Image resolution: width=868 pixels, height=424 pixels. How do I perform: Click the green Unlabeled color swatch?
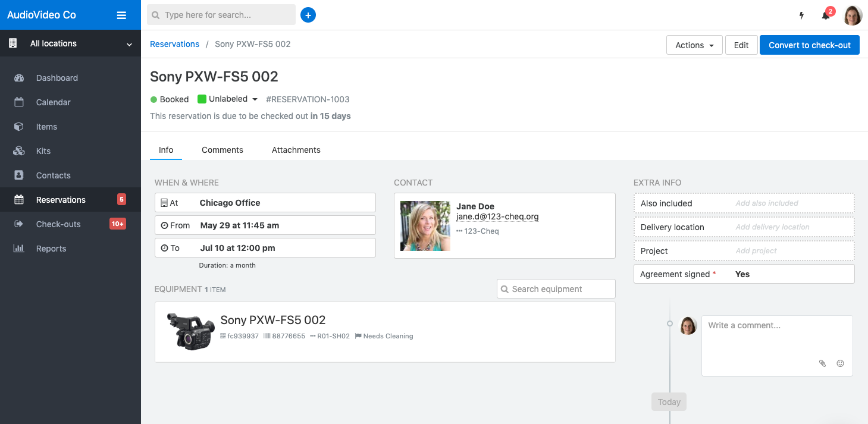[202, 99]
